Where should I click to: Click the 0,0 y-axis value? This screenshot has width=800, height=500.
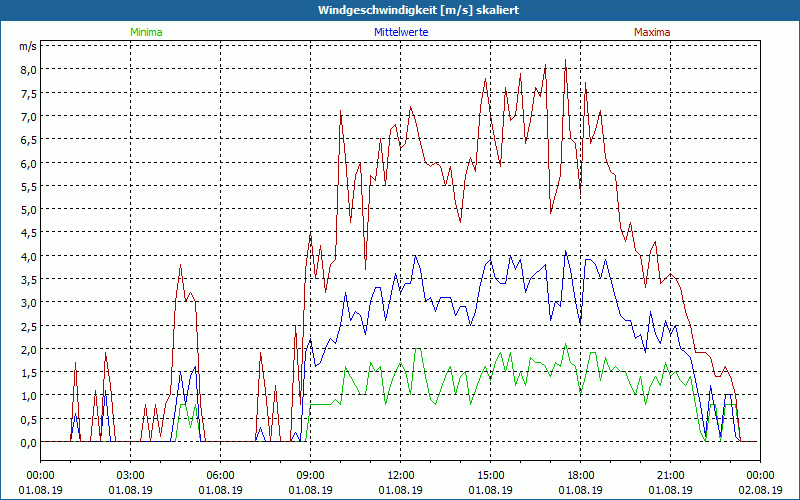(28, 443)
